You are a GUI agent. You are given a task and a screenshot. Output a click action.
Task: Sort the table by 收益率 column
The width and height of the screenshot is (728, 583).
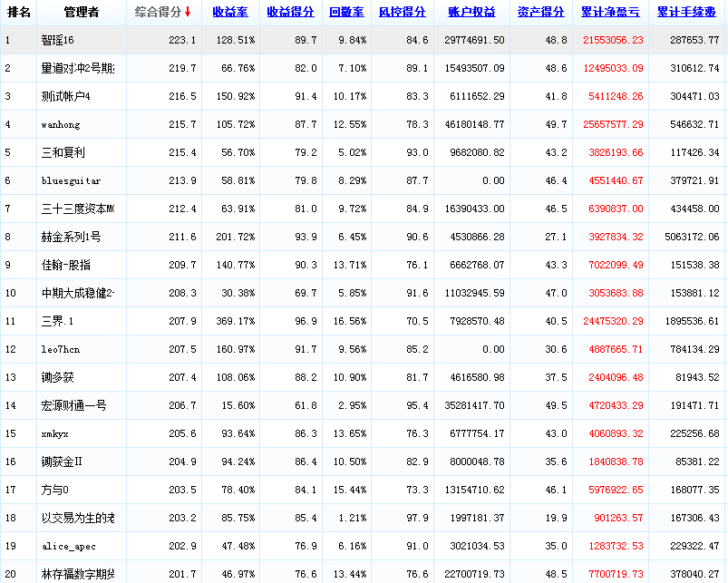231,13
